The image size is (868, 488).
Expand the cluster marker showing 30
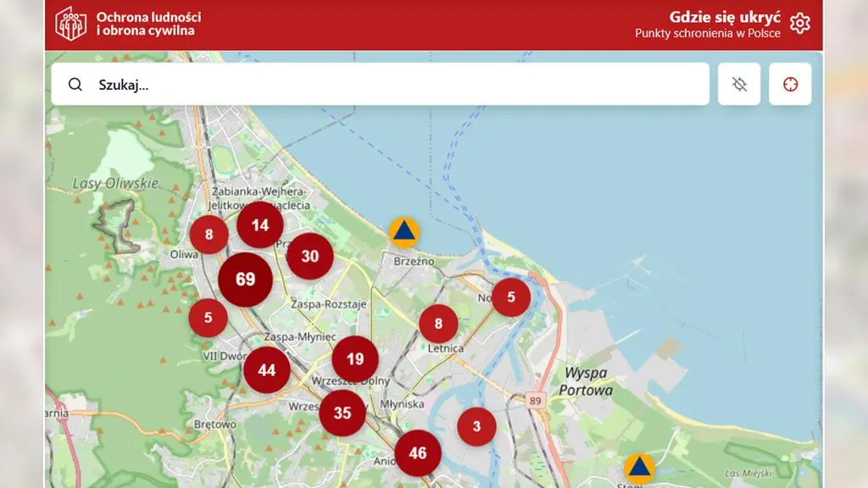[x=310, y=256]
